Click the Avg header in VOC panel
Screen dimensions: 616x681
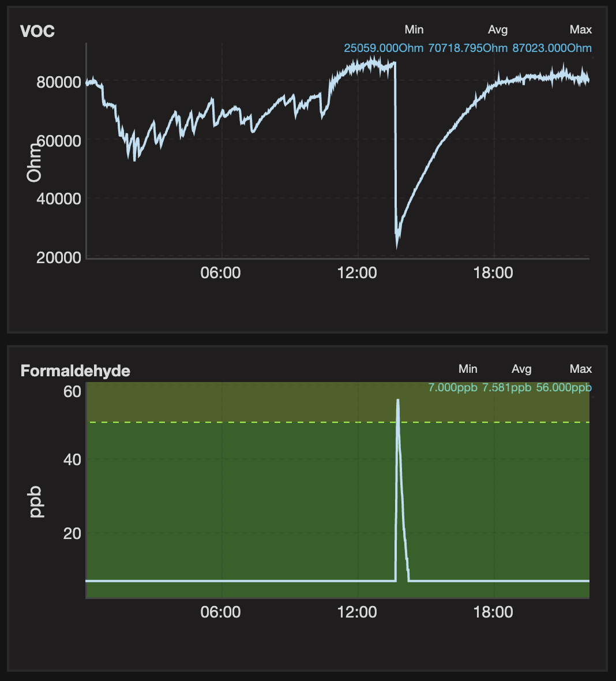498,29
